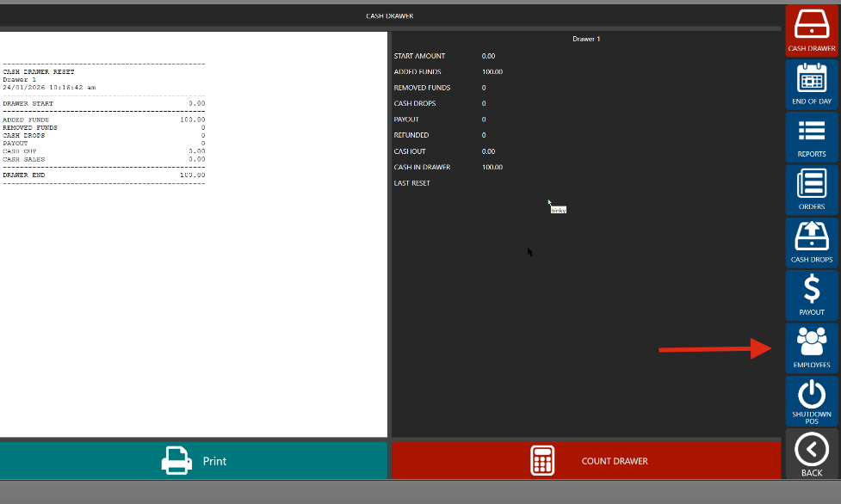Select the LAST RESET row label
Image resolution: width=841 pixels, height=504 pixels.
point(411,183)
